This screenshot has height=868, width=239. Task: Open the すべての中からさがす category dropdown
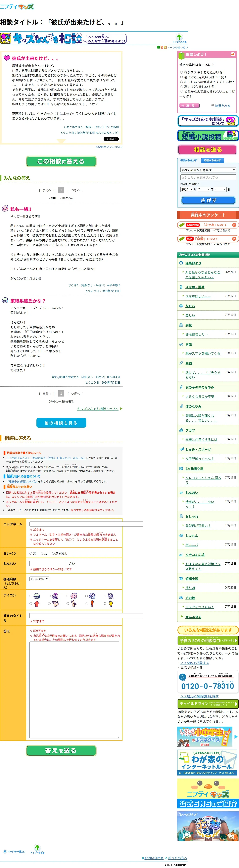click(208, 170)
